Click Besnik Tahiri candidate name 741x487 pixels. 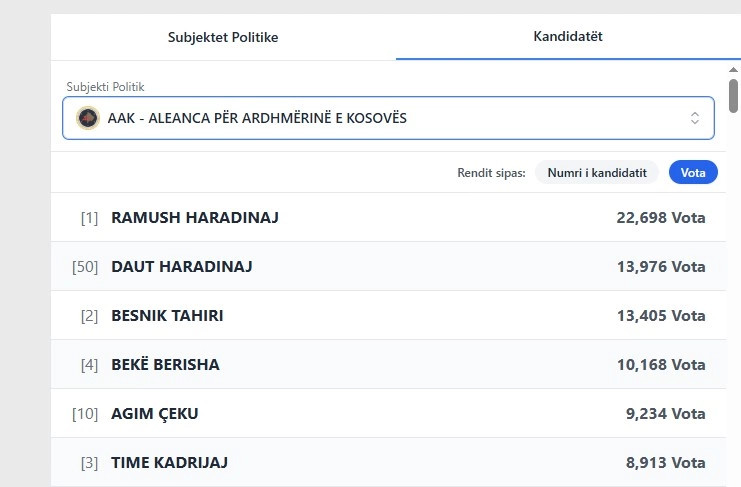click(167, 315)
